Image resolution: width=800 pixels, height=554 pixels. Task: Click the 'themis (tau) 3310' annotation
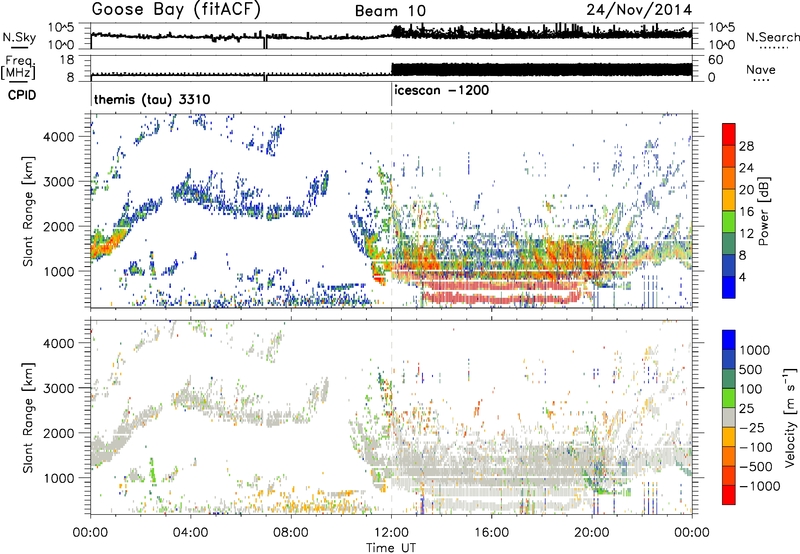tap(152, 99)
